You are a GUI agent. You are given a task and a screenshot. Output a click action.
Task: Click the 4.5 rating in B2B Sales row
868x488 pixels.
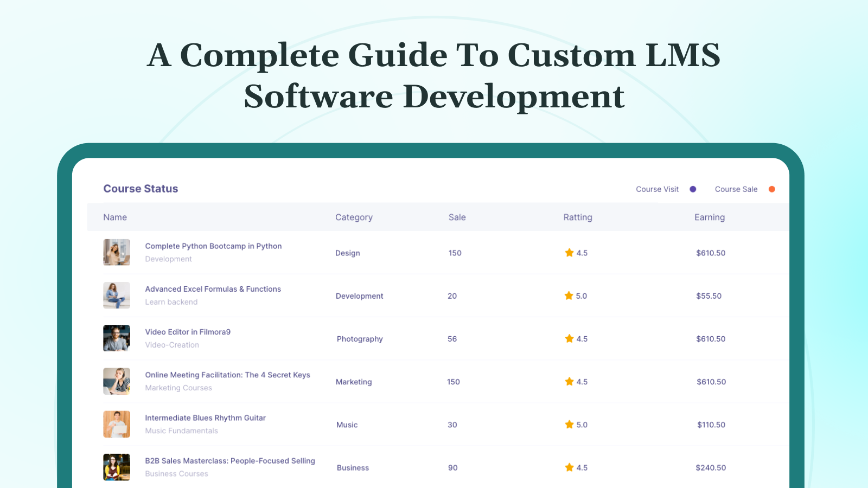pyautogui.click(x=582, y=467)
